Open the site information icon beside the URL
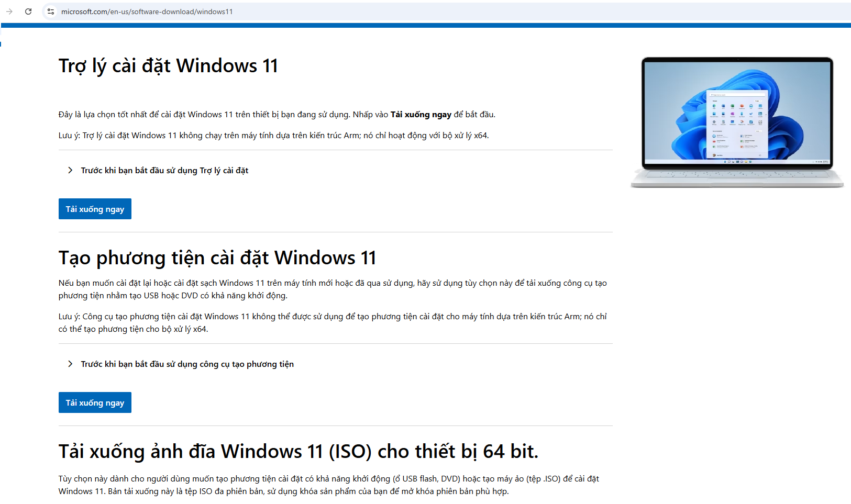This screenshot has width=851, height=504. 51,12
